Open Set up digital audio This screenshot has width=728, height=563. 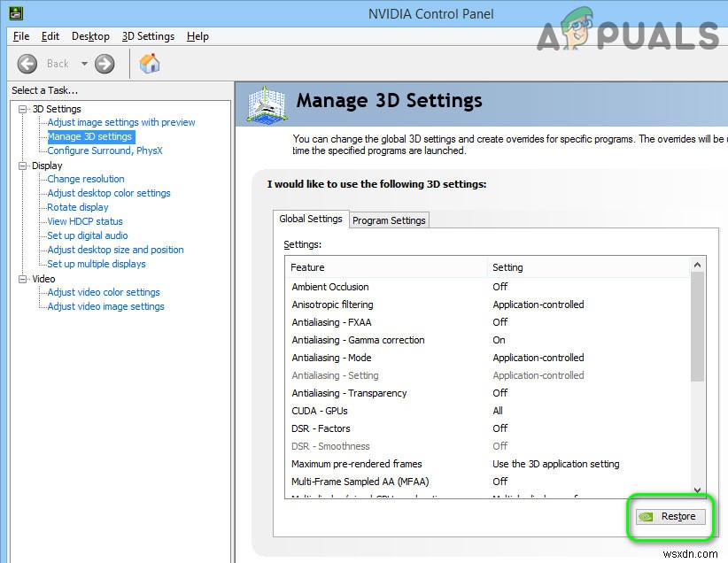[x=88, y=235]
